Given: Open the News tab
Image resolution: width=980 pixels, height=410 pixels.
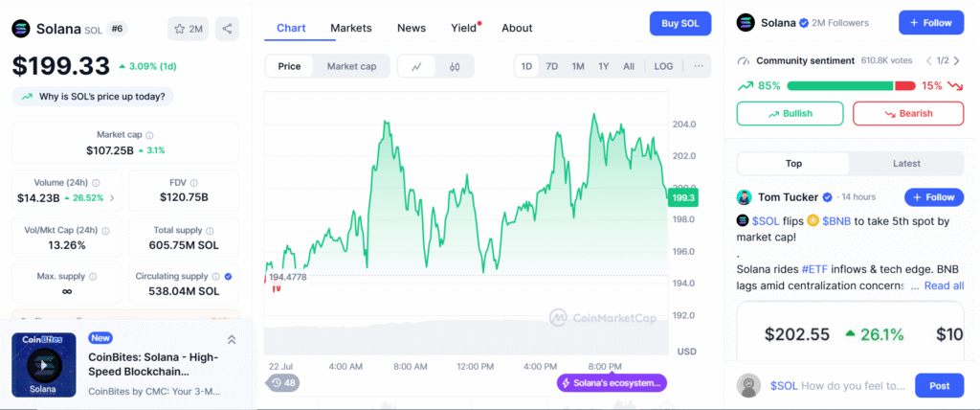Looking at the screenshot, I should [x=412, y=28].
